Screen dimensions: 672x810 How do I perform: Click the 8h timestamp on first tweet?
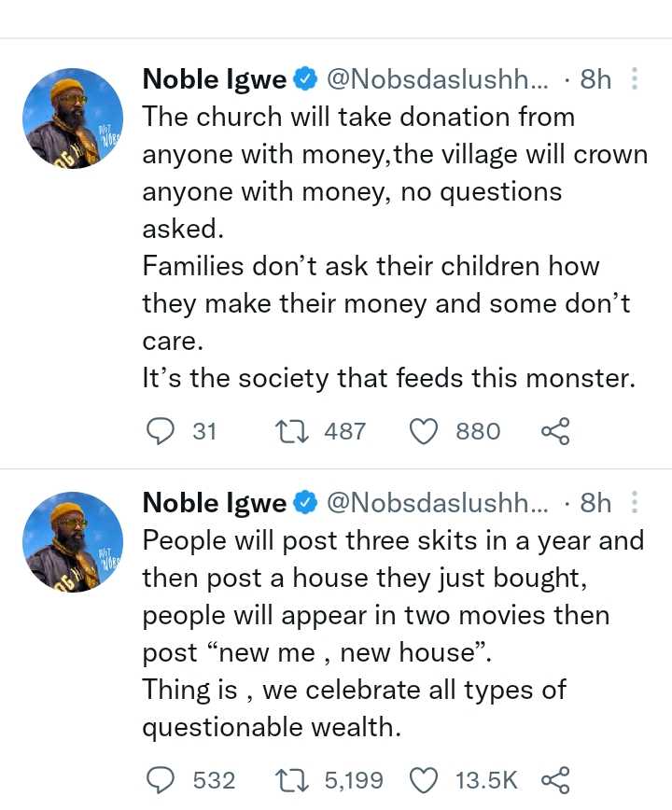(595, 80)
